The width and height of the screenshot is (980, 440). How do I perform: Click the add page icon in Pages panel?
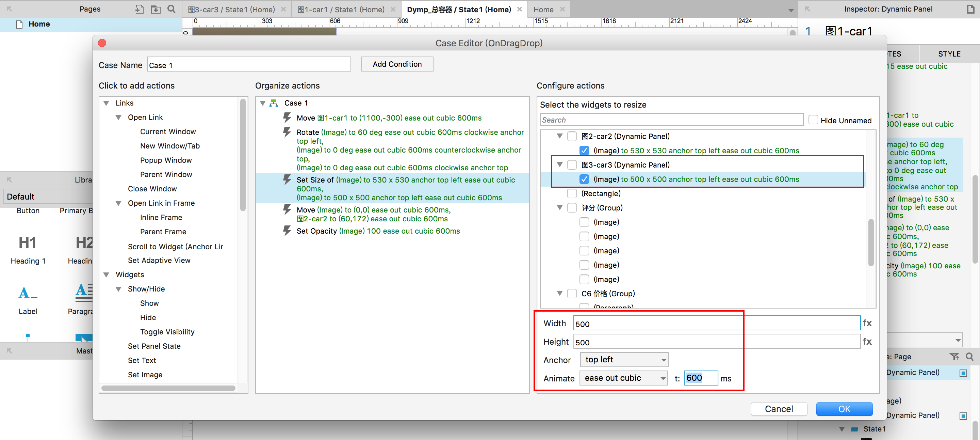(x=139, y=9)
